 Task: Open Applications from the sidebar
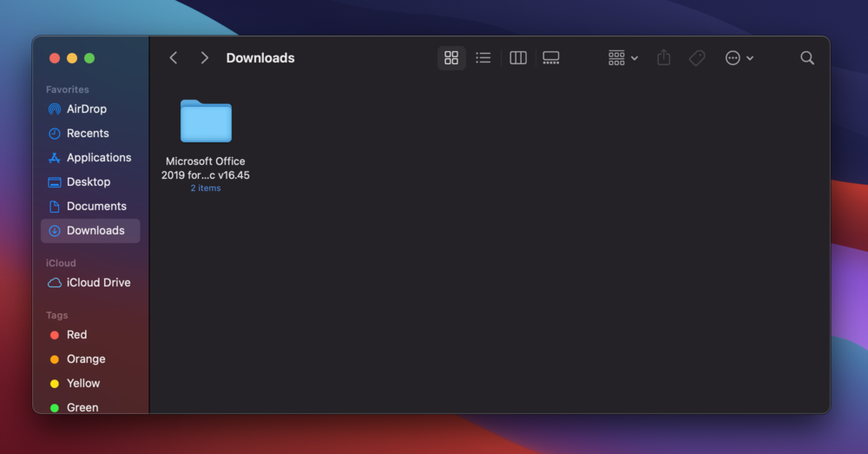98,158
